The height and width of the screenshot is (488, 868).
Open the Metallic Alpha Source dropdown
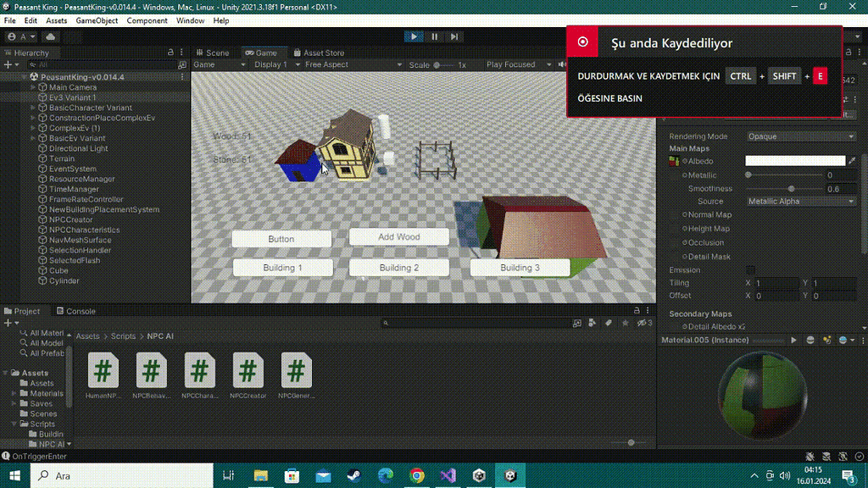(800, 201)
